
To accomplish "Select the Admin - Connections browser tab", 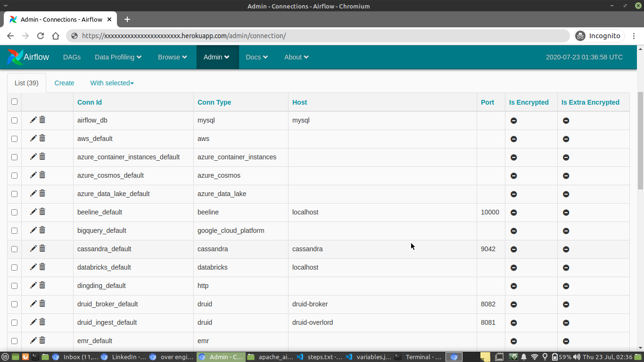I will point(60,19).
